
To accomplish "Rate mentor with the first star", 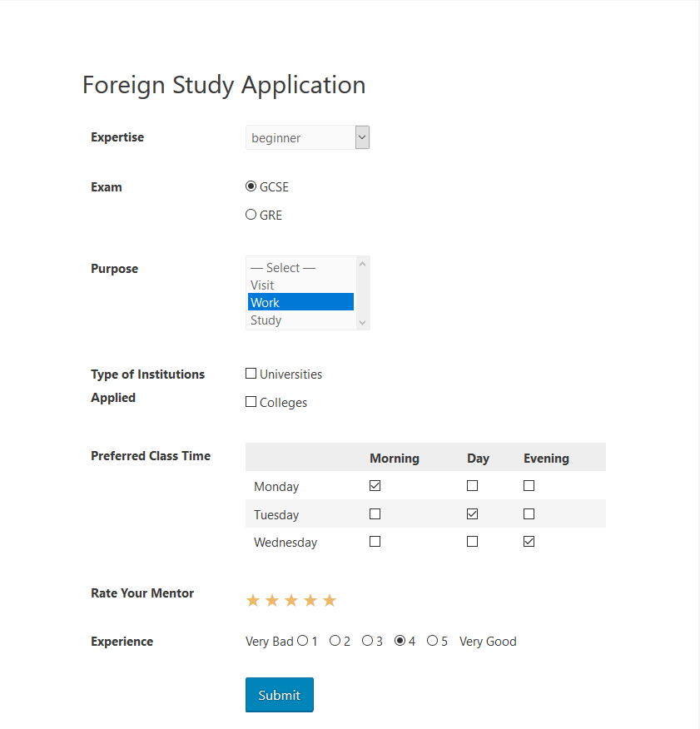I will pyautogui.click(x=253, y=600).
